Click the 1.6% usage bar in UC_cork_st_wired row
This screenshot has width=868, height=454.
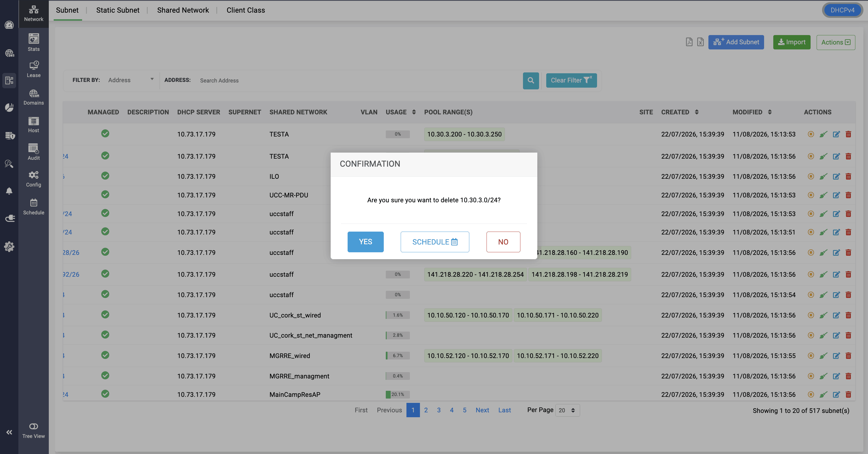[398, 315]
